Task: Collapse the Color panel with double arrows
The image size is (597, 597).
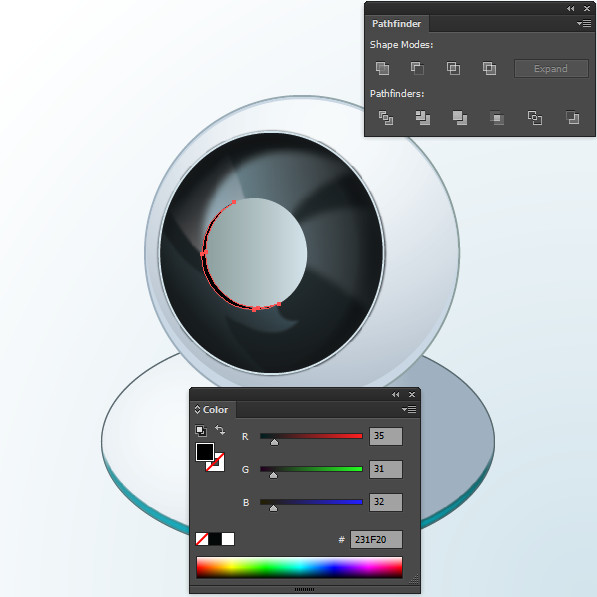Action: click(x=396, y=394)
